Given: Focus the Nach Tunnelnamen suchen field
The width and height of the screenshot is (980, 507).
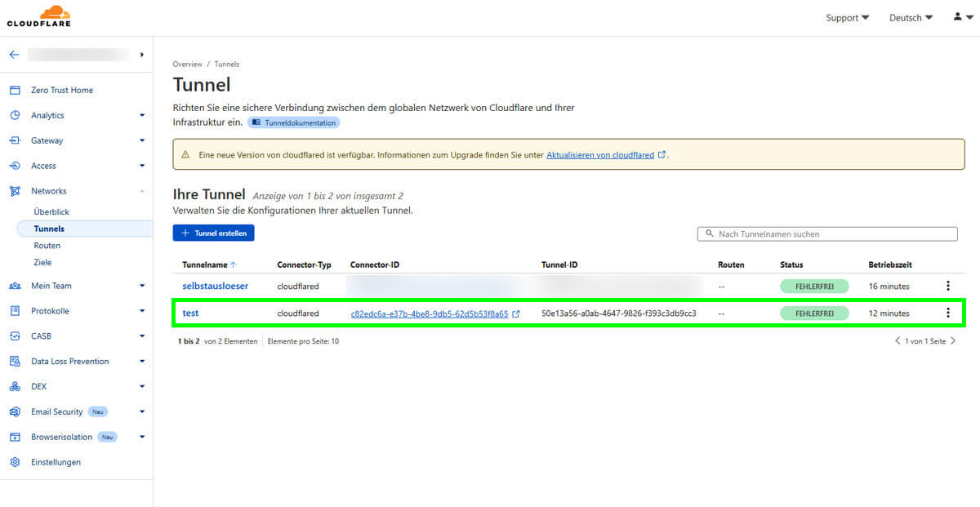Looking at the screenshot, I should click(827, 234).
